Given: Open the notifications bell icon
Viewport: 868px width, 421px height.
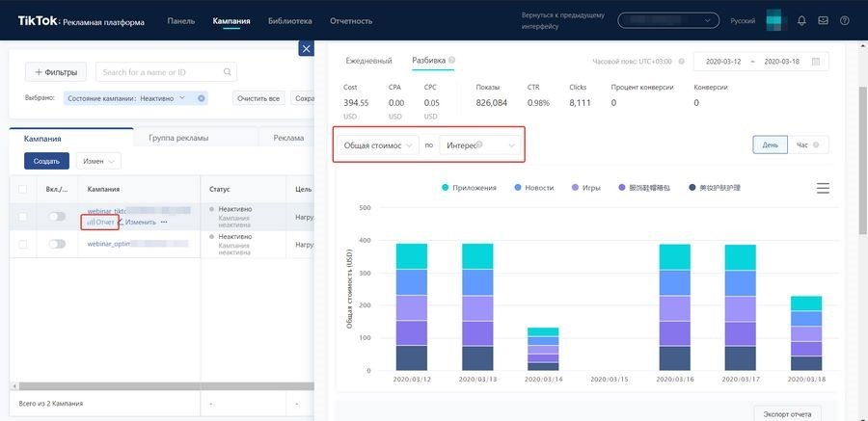Looking at the screenshot, I should pyautogui.click(x=801, y=20).
